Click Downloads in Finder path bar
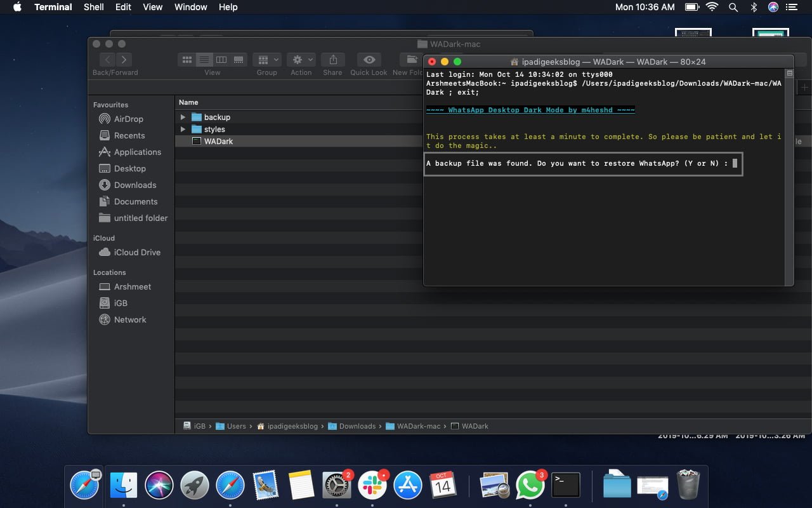Screen dimensions: 812x508 coord(352,426)
